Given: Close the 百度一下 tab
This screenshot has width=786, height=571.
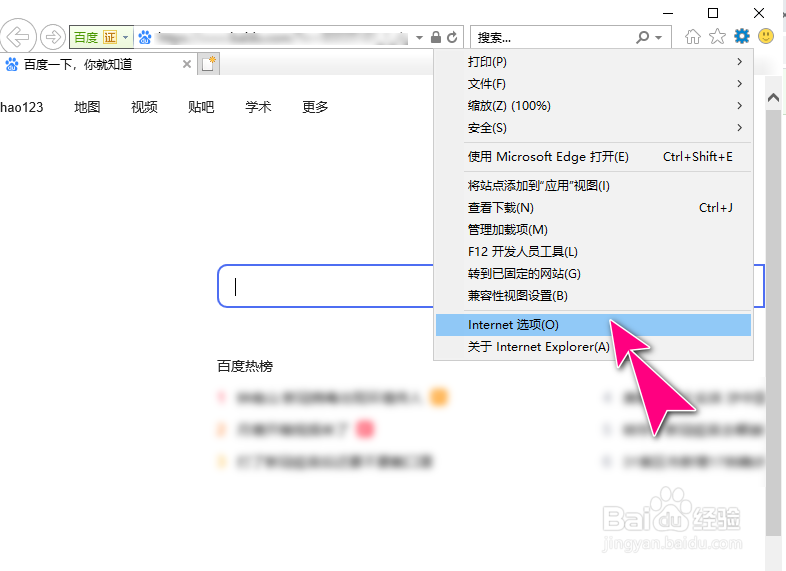Looking at the screenshot, I should pos(186,64).
